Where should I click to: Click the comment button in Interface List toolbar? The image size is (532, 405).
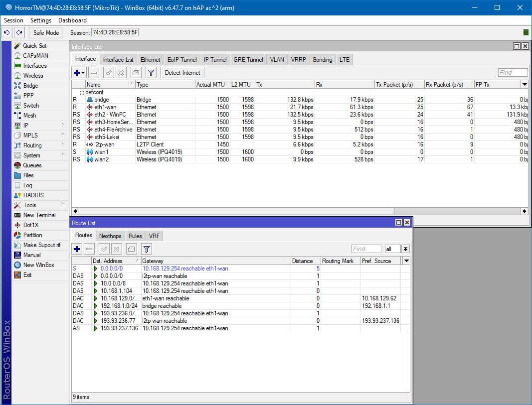tap(136, 73)
